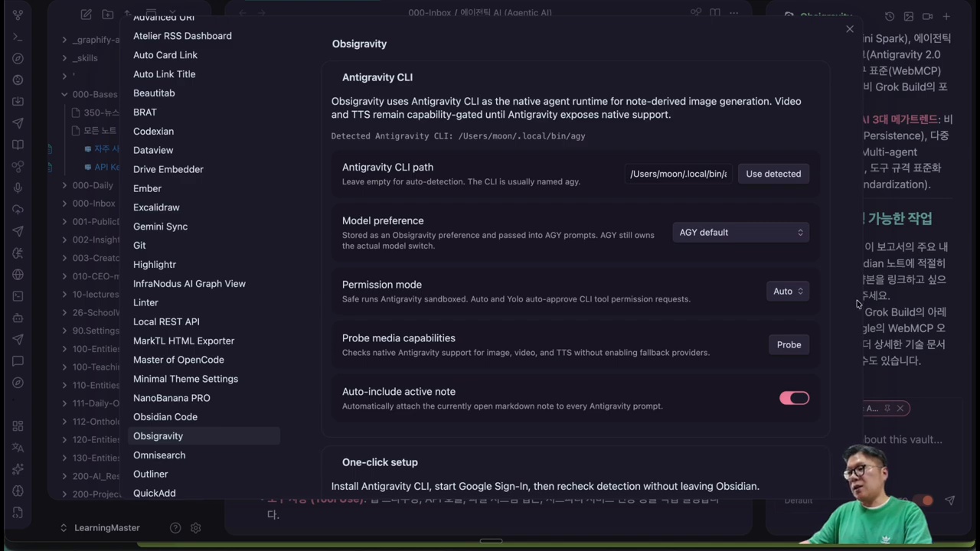Expand the 000-Inbox folder
This screenshot has width=980, height=551.
point(88,204)
